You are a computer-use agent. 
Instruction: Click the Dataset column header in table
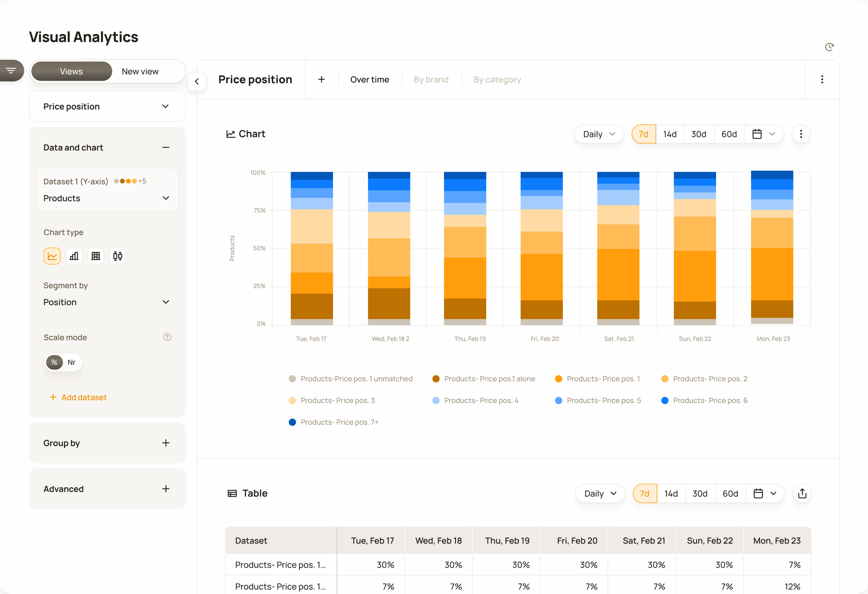(x=281, y=540)
